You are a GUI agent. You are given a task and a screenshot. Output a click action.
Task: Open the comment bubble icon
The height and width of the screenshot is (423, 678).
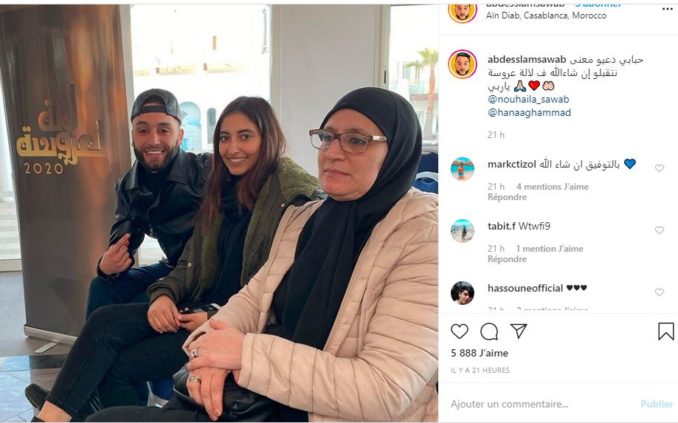[489, 332]
